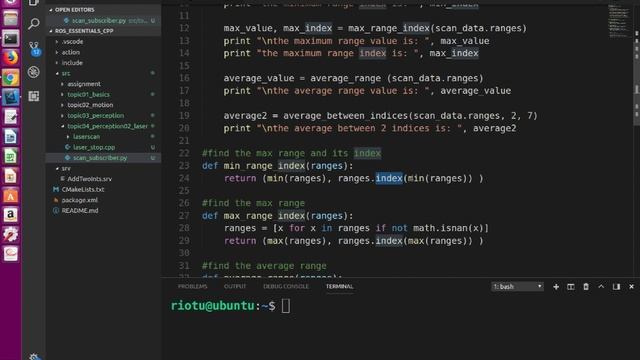Expand the topic03_perception folder
The image size is (640, 360).
pyautogui.click(x=96, y=116)
